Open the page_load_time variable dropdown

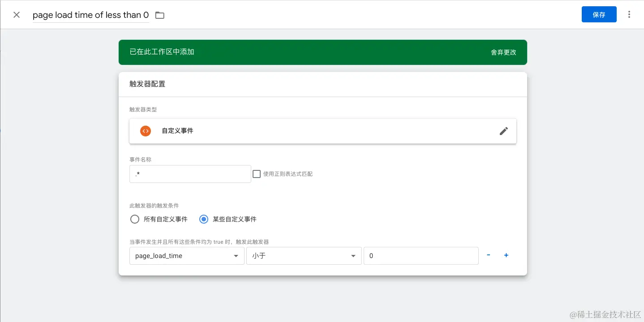187,255
